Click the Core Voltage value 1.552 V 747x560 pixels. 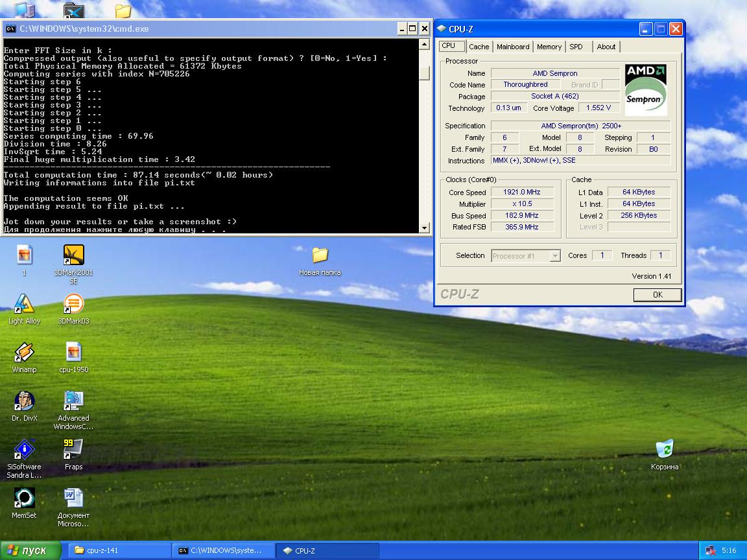tap(599, 108)
